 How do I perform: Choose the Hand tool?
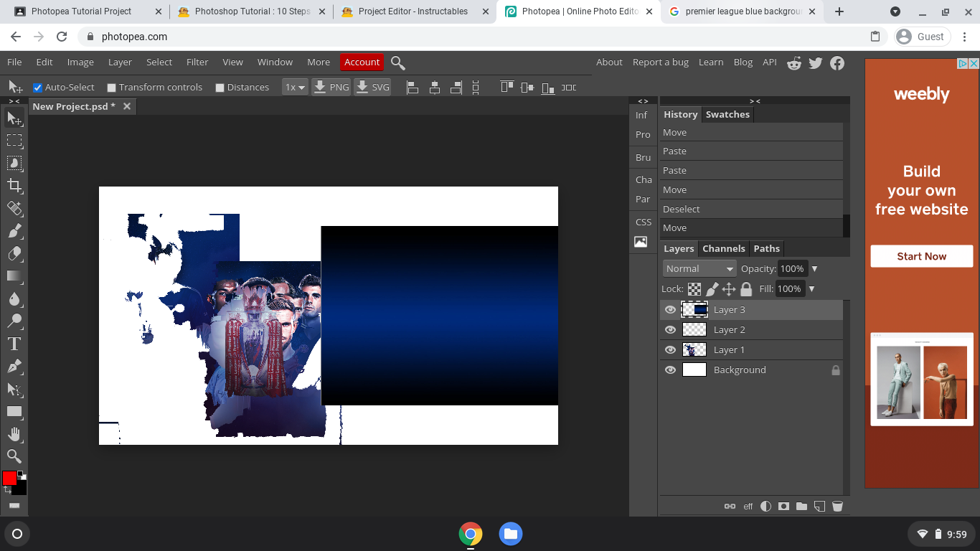tap(14, 434)
